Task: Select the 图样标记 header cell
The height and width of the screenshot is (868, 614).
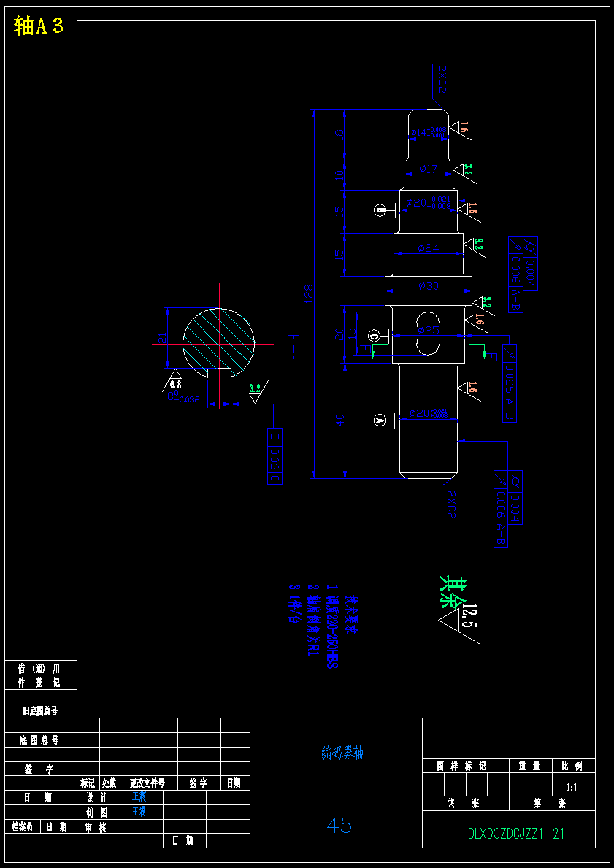Action: pos(466,766)
